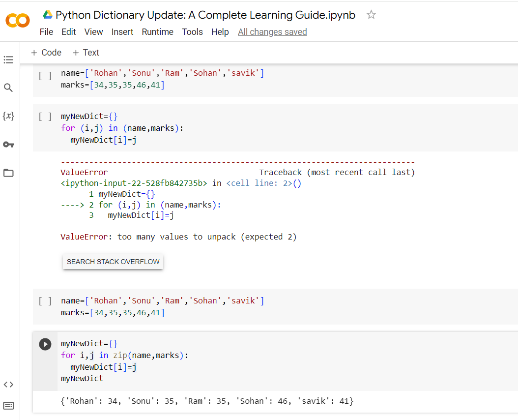Open the Runtime menu
The height and width of the screenshot is (420, 518).
tap(157, 31)
